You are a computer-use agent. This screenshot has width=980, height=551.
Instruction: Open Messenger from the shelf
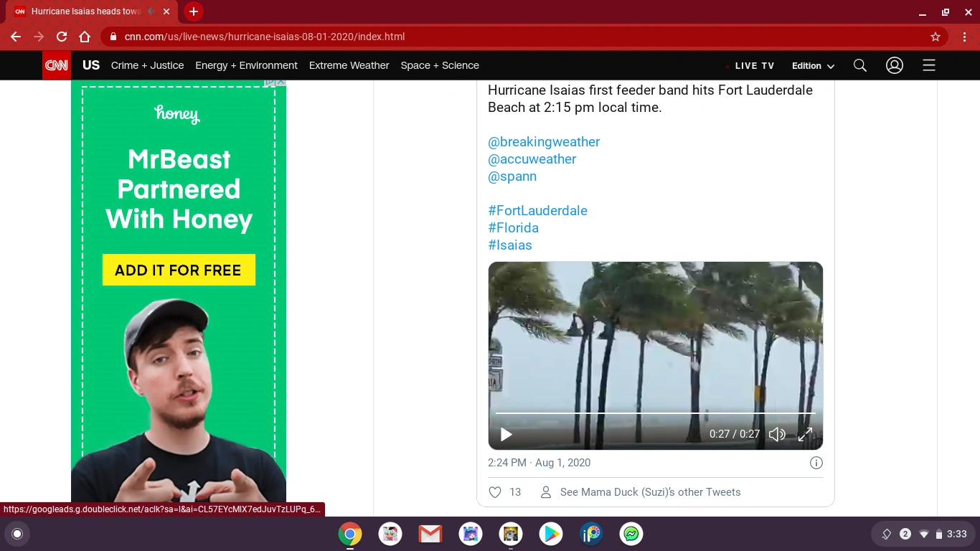tap(631, 534)
